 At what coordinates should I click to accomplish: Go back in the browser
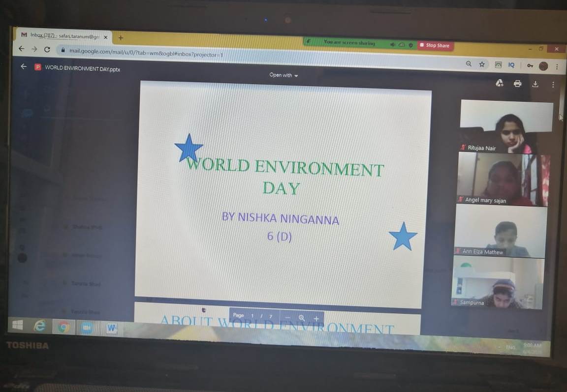pyautogui.click(x=21, y=48)
